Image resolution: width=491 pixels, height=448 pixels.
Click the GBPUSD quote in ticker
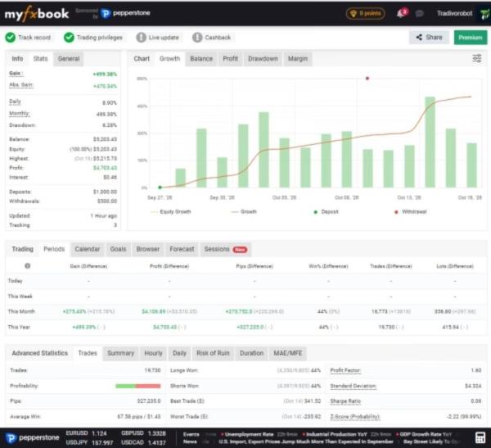(x=145, y=433)
